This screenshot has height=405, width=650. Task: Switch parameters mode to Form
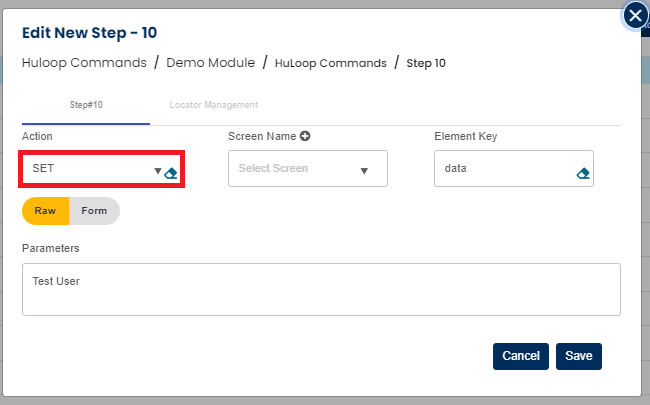(x=94, y=211)
